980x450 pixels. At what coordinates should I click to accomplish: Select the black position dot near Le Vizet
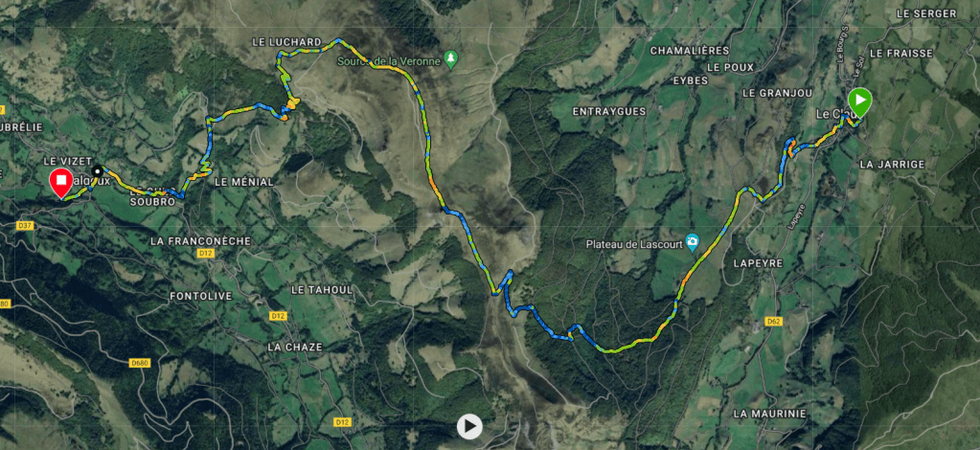click(x=98, y=170)
